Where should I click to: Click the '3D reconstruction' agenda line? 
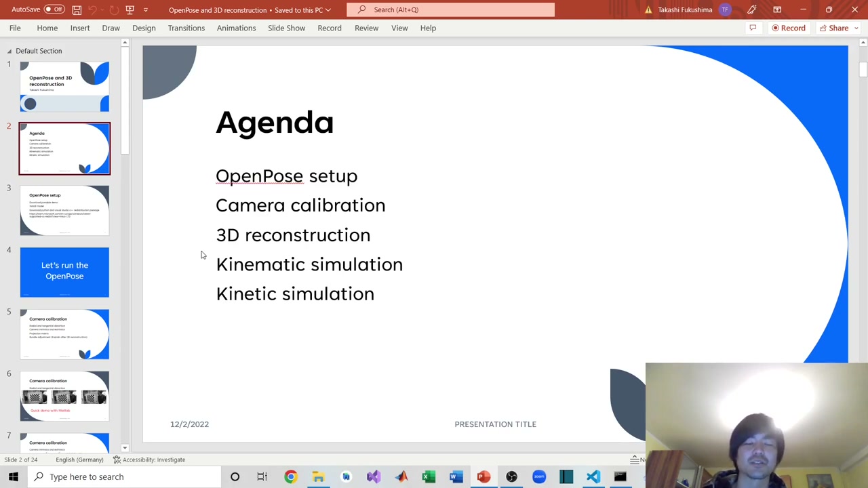(293, 235)
